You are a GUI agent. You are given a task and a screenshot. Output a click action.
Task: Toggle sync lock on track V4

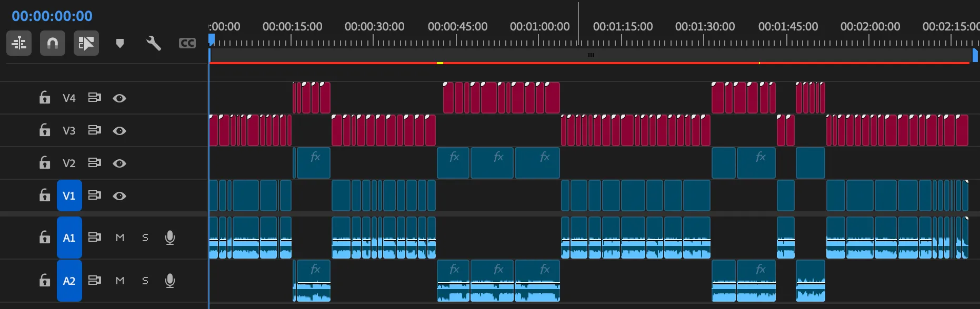click(94, 98)
